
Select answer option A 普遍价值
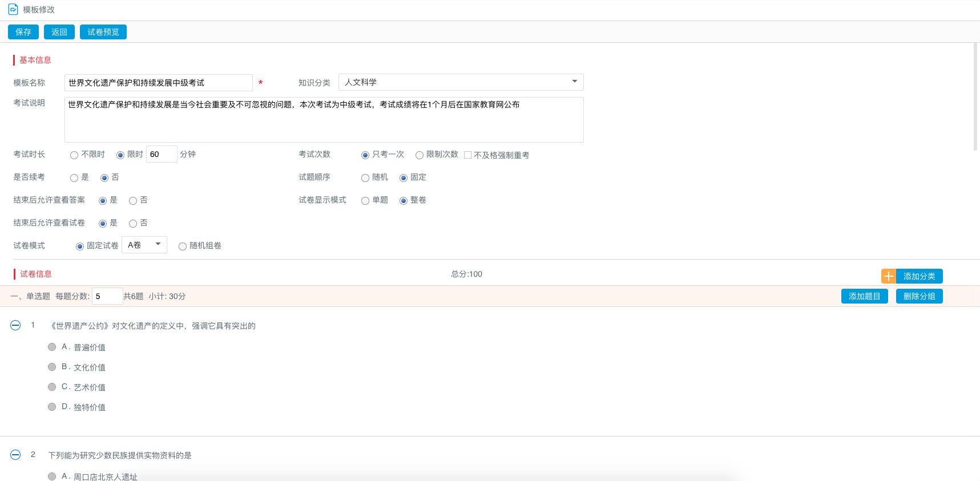(x=52, y=347)
